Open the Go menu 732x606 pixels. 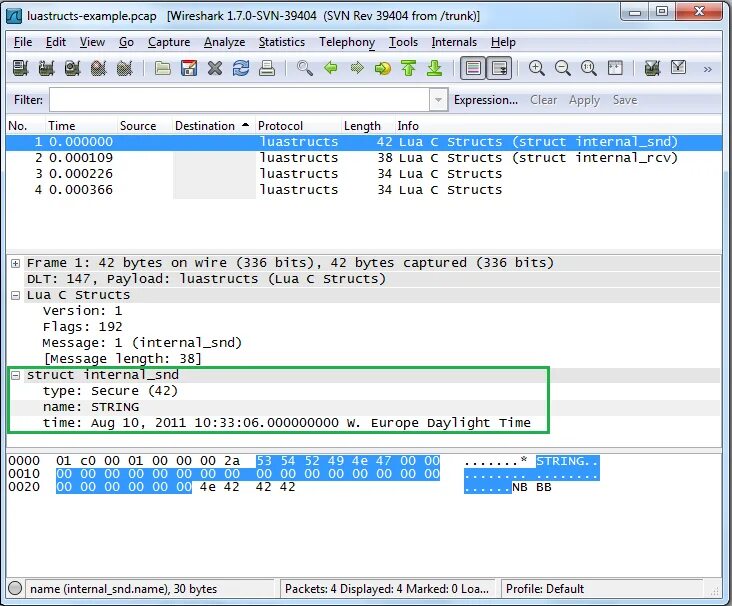[x=126, y=42]
